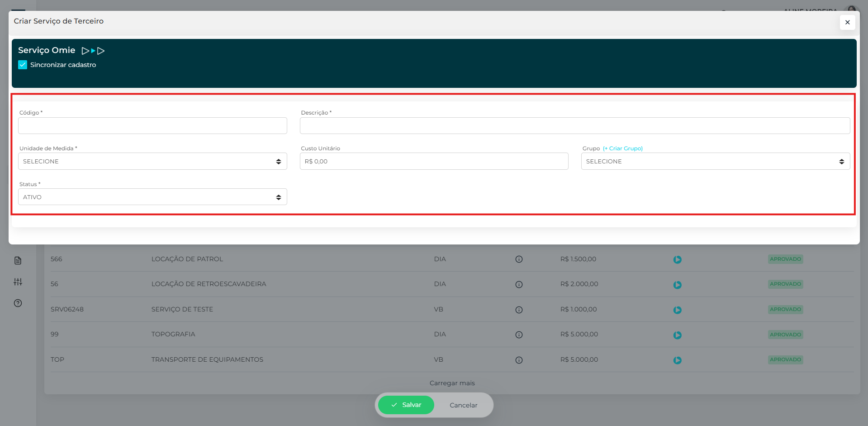
Task: Click the help question mark sidebar icon
Action: click(18, 303)
